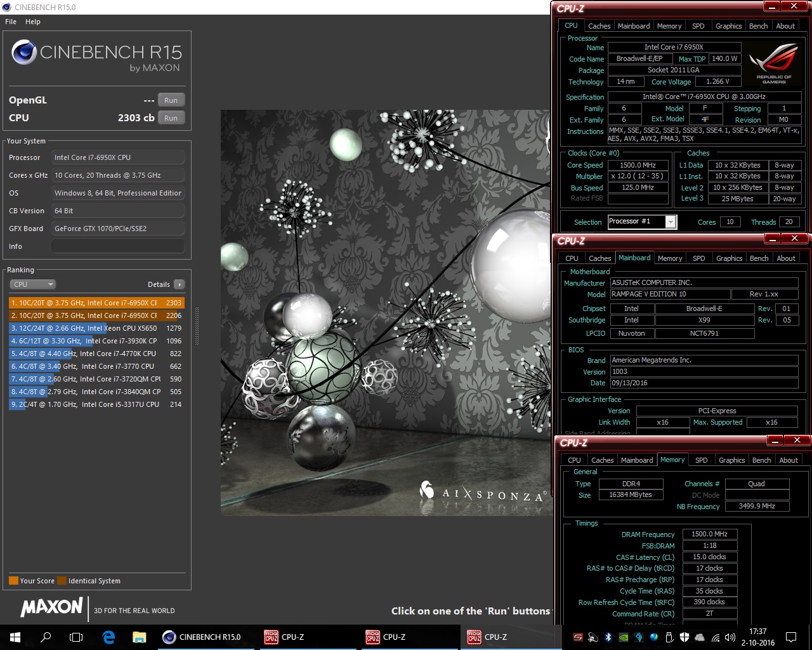Run the OpenGL benchmark
812x650 pixels.
pyautogui.click(x=171, y=100)
